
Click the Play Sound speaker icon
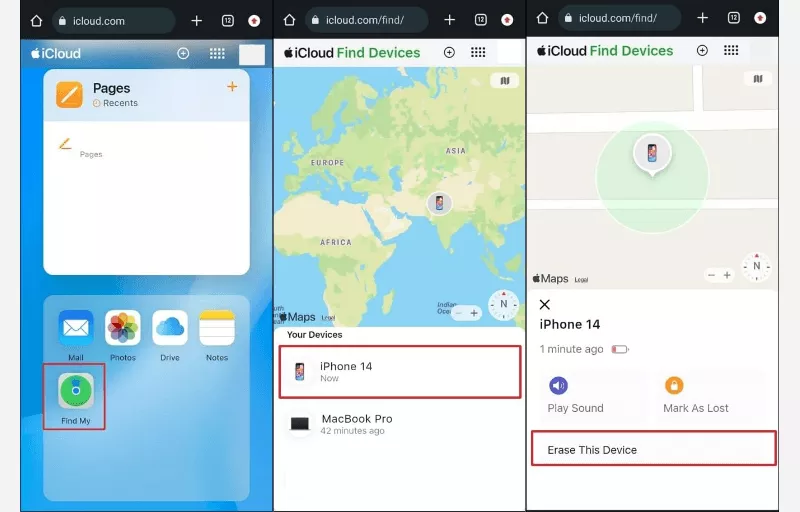pos(558,385)
